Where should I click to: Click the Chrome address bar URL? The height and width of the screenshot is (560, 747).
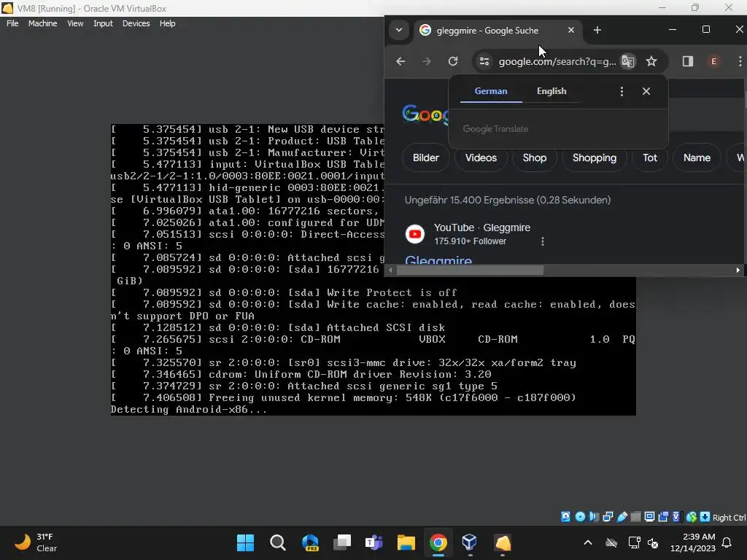(557, 61)
